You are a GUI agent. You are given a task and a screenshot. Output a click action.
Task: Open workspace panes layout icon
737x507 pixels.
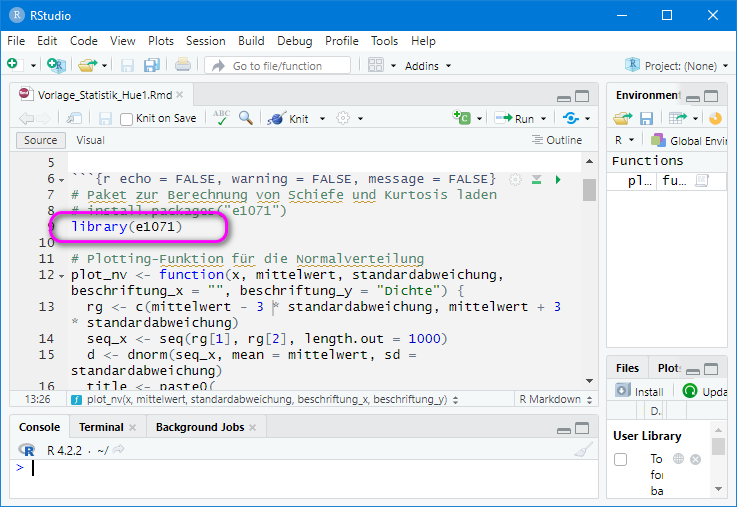click(x=376, y=65)
